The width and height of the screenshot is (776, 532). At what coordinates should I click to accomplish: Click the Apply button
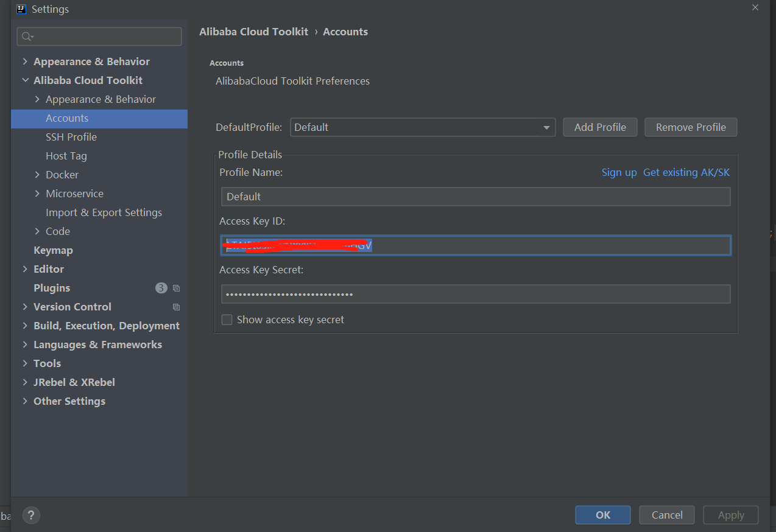pos(731,515)
